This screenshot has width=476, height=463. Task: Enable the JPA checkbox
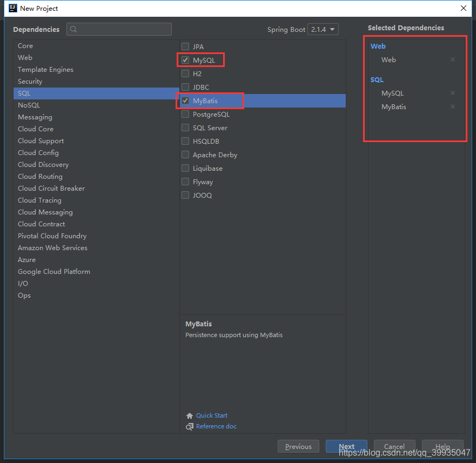coord(185,46)
